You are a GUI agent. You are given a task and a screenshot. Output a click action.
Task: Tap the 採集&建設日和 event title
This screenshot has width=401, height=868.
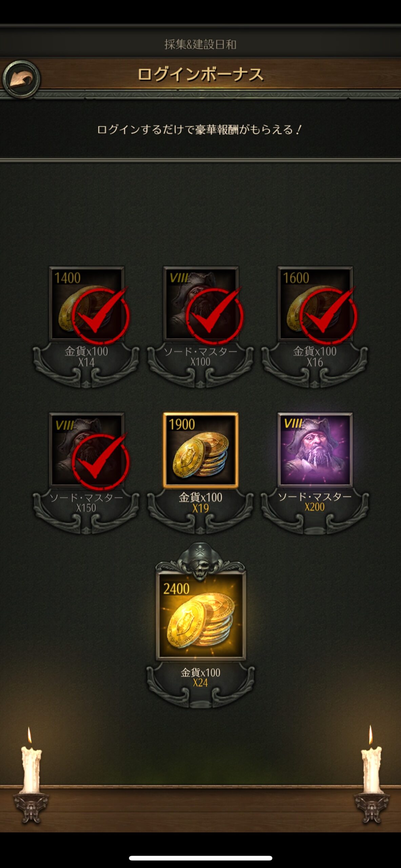[200, 44]
